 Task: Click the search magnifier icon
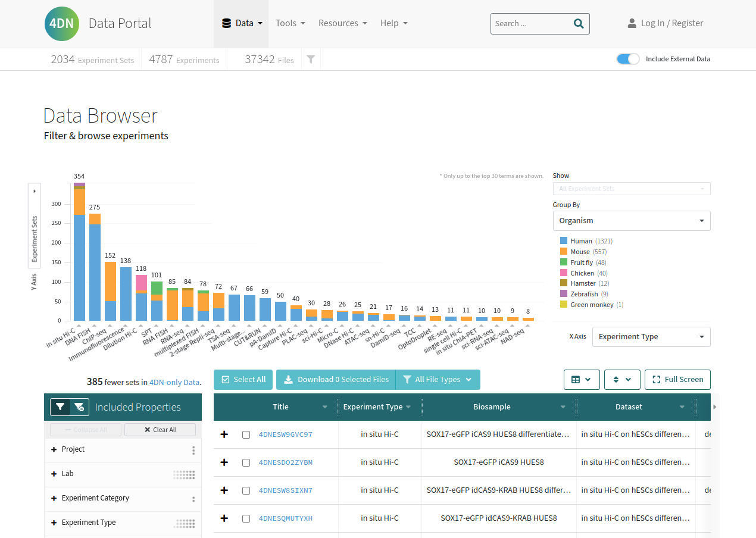point(578,24)
